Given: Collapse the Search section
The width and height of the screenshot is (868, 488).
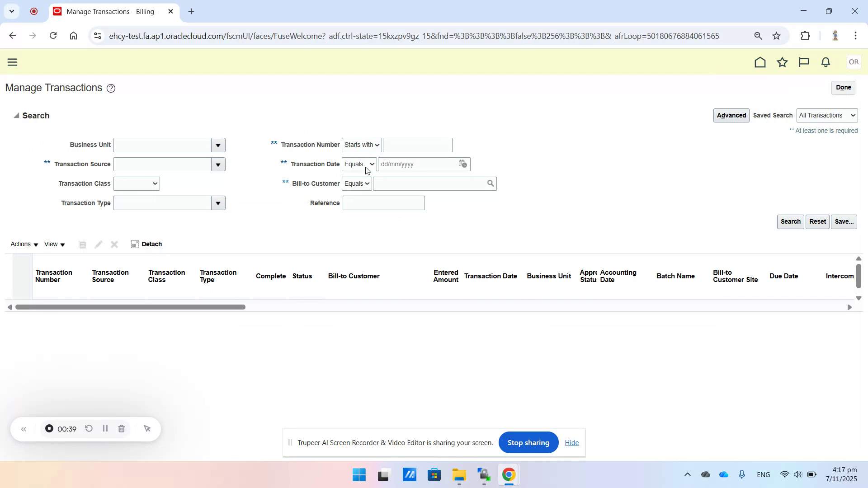Looking at the screenshot, I should (16, 115).
